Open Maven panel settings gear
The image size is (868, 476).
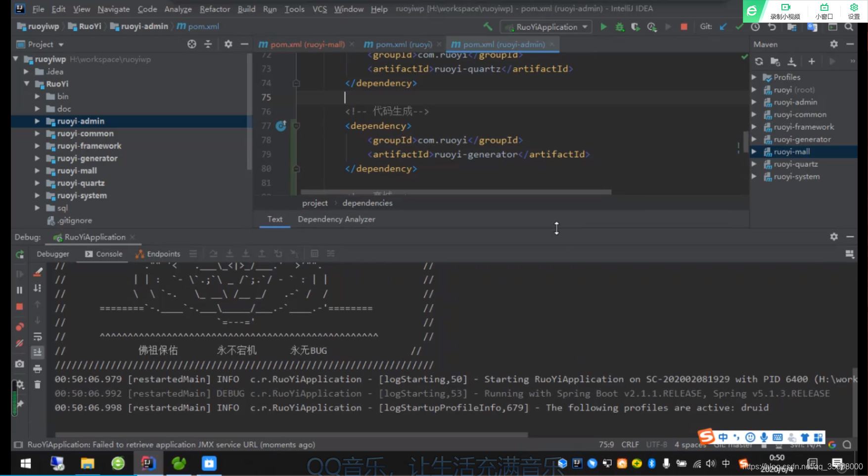tap(834, 44)
